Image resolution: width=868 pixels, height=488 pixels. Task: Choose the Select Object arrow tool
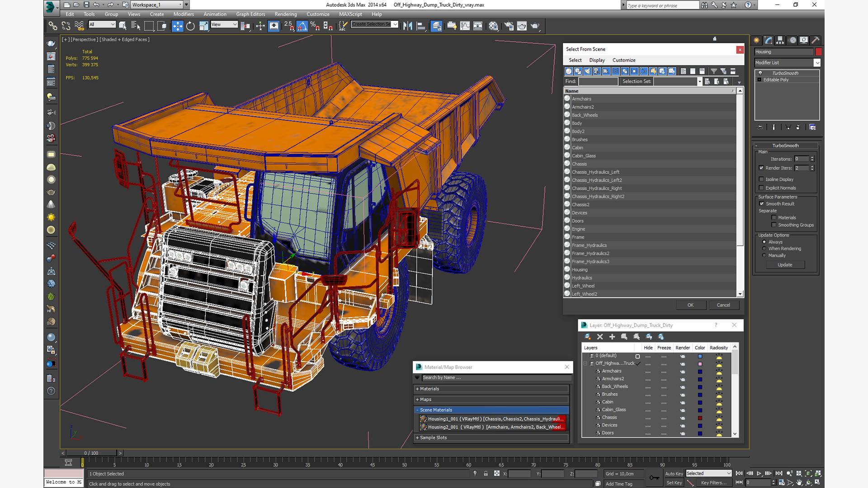(x=123, y=26)
